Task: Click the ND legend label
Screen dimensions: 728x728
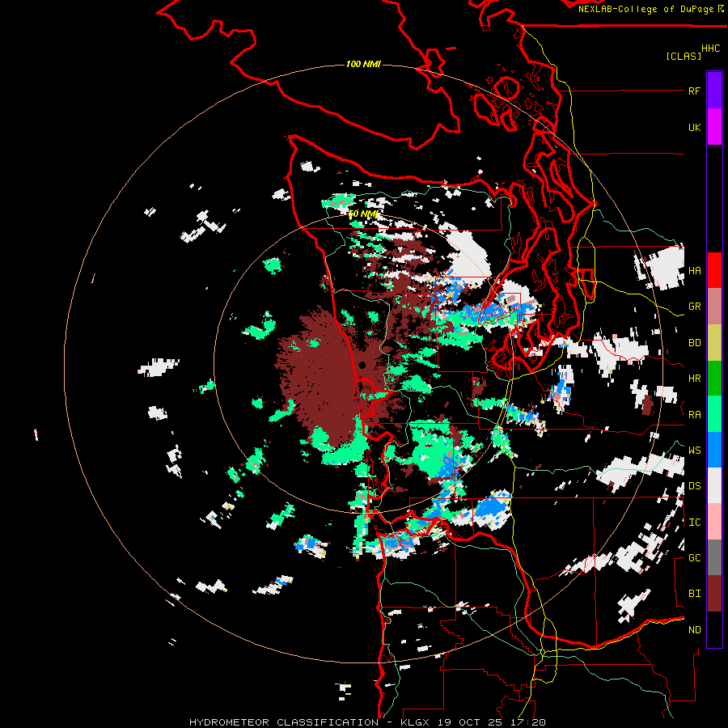Action: [x=694, y=630]
